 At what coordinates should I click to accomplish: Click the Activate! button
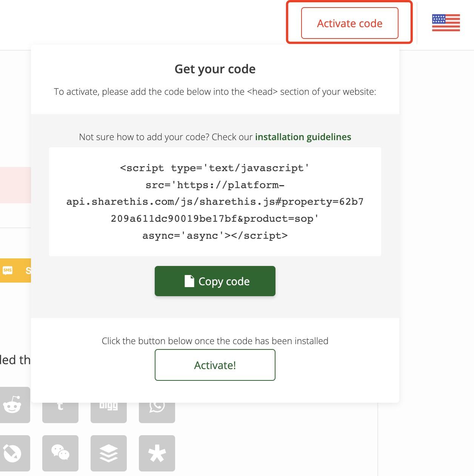(215, 365)
